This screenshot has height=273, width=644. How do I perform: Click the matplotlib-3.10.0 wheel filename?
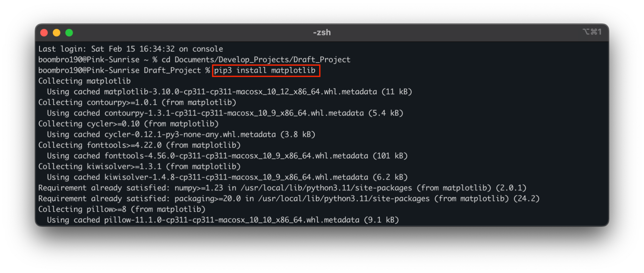(240, 92)
